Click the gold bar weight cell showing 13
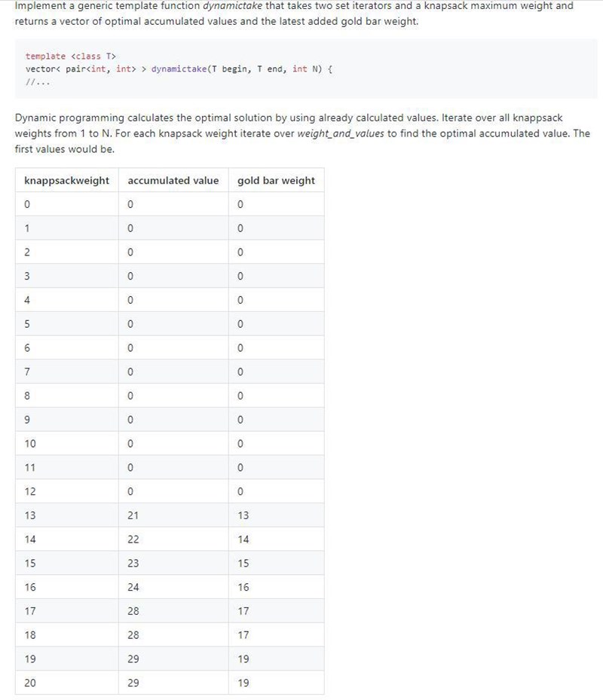This screenshot has height=700, width=603. pos(243,515)
